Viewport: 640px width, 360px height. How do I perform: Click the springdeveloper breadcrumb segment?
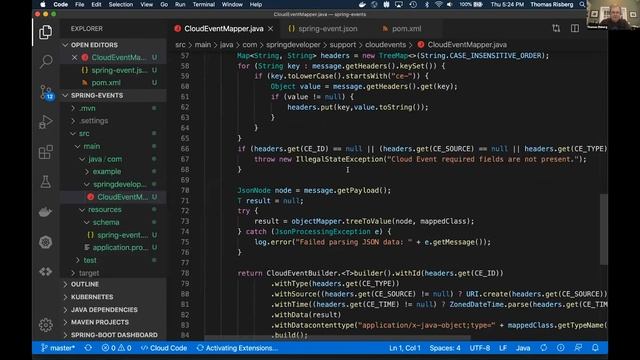293,45
